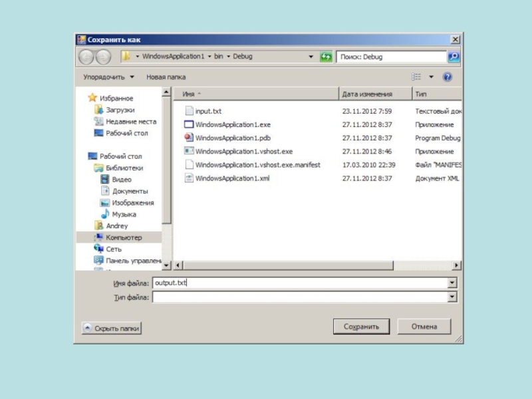Image resolution: width=532 pixels, height=399 pixels.
Task: Open the Музыка library in sidebar
Action: click(124, 214)
